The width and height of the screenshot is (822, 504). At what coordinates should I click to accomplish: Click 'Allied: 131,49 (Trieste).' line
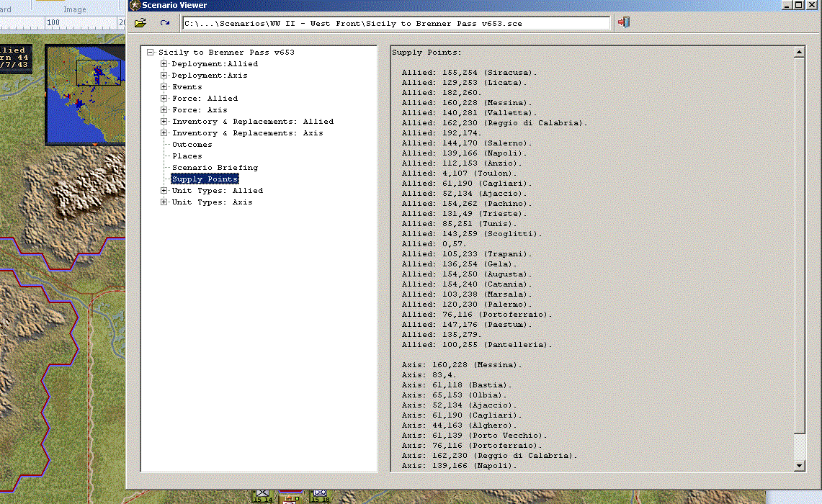464,214
